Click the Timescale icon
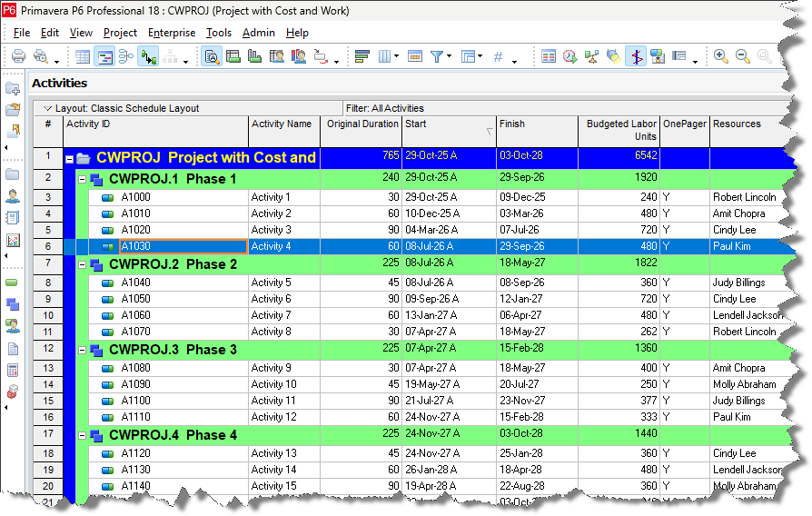This screenshot has height=516, width=812. click(x=415, y=56)
